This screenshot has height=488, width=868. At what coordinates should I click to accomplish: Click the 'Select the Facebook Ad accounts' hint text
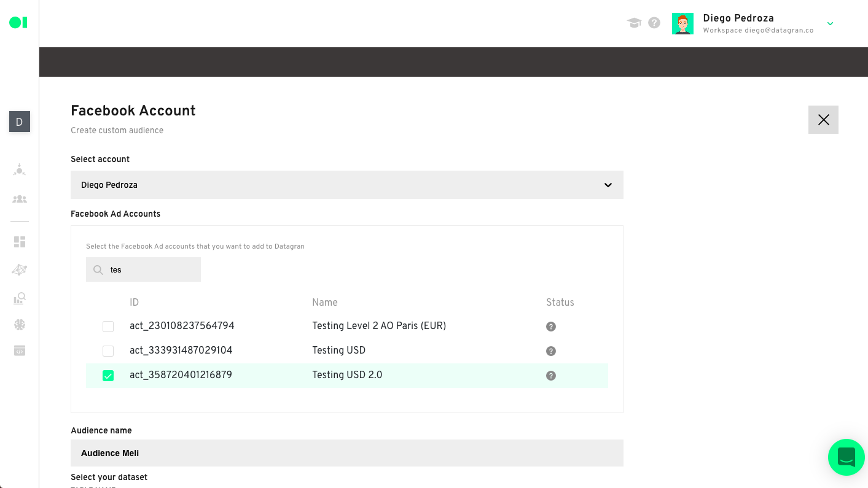[195, 246]
